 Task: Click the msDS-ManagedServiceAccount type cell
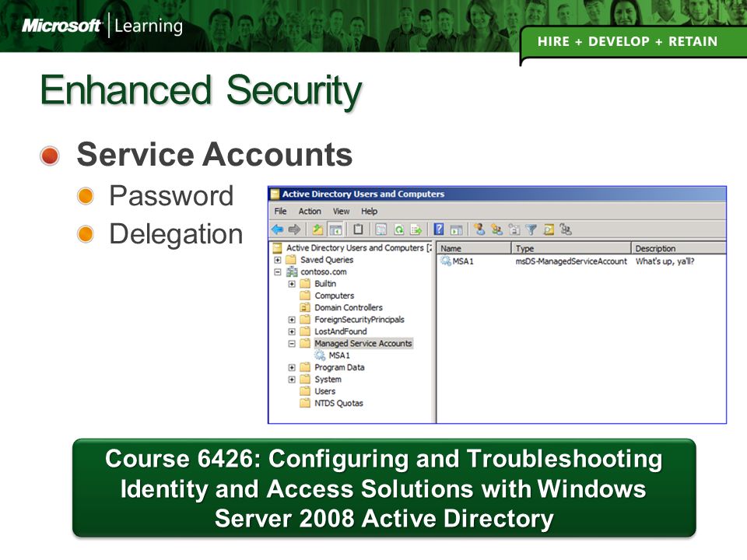[571, 261]
